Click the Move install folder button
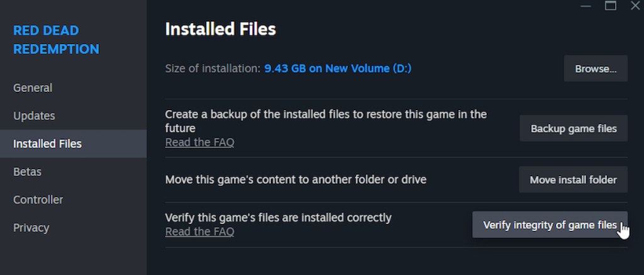644x275 pixels. (x=573, y=180)
